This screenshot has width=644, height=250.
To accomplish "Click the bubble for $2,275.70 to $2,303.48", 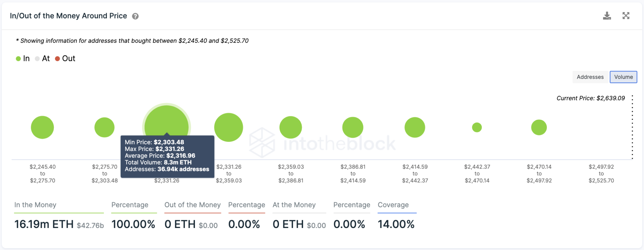I will point(104,127).
